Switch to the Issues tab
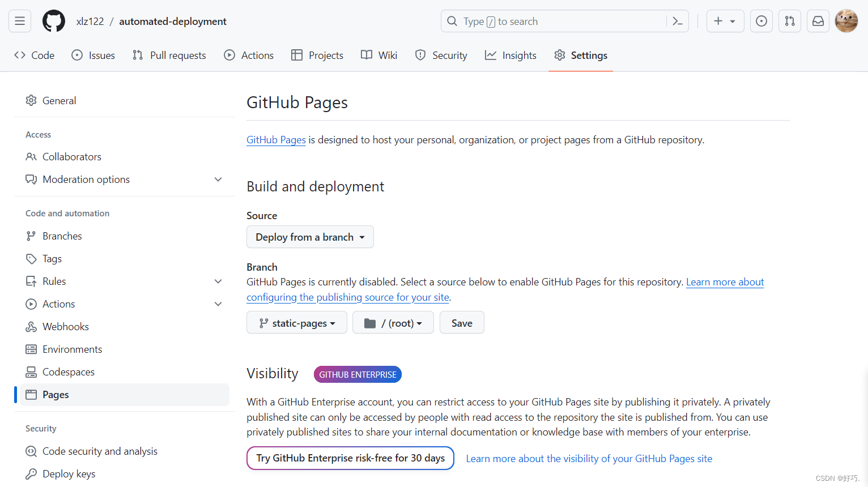Viewport: 868px width, 487px height. 93,55
